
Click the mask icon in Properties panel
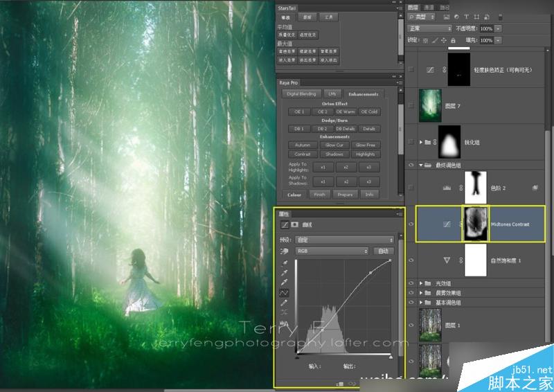[x=295, y=224]
